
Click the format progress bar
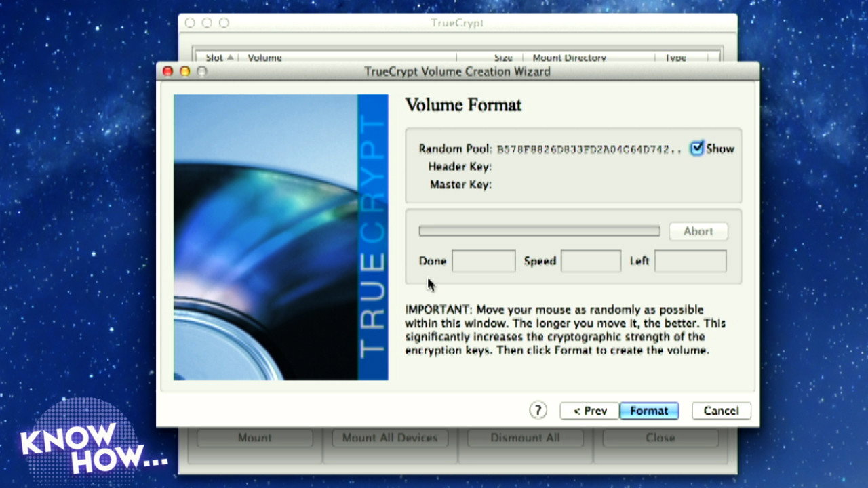(539, 231)
